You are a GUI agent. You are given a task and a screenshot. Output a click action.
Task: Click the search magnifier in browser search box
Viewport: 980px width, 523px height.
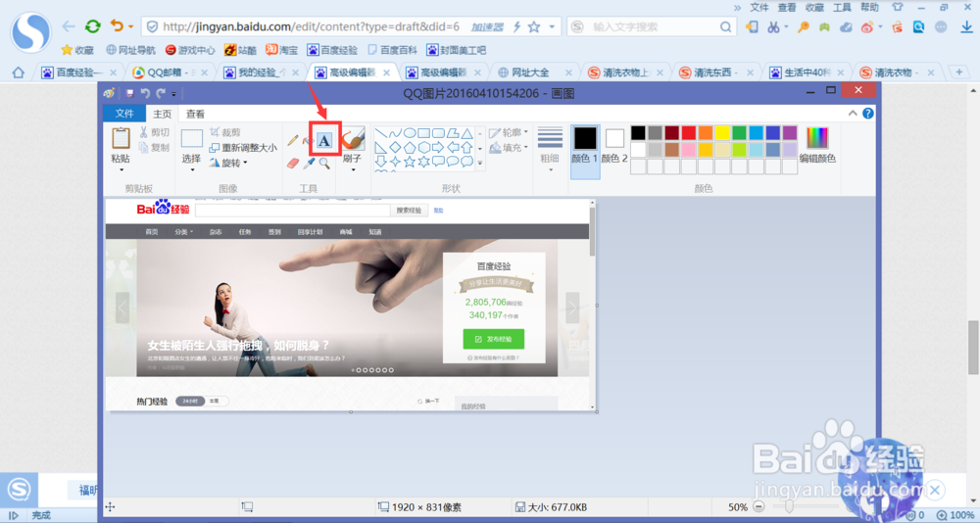tap(725, 26)
